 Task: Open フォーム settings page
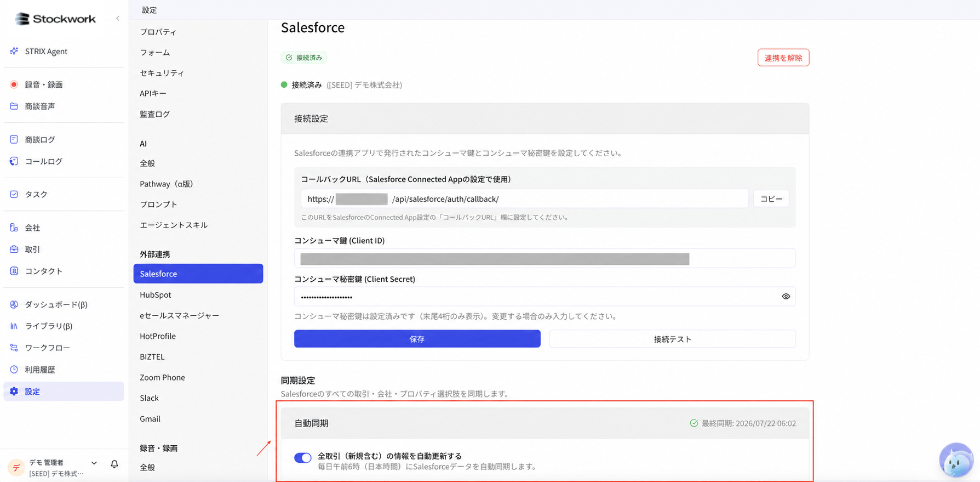click(x=155, y=53)
